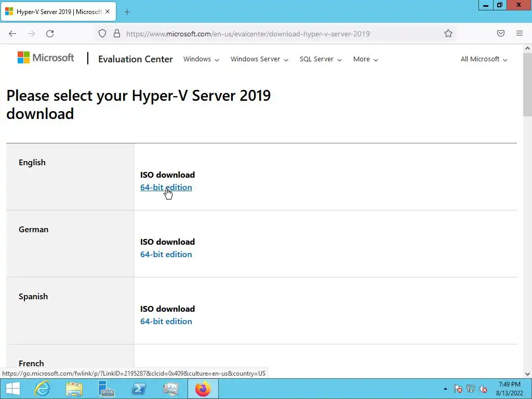Launch Internet Explorer from taskbar
This screenshot has width=532, height=399.
pos(42,389)
